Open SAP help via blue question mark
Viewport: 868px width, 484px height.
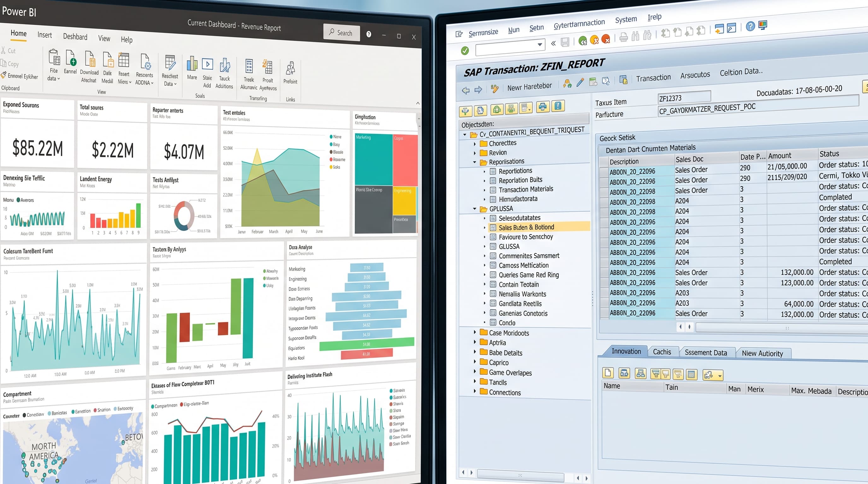coord(750,26)
